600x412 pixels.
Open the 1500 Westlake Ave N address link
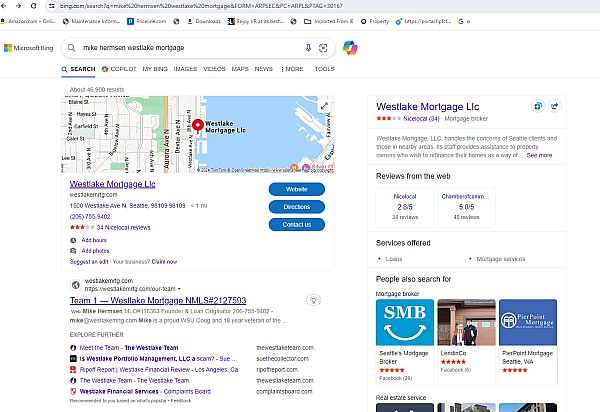point(127,206)
